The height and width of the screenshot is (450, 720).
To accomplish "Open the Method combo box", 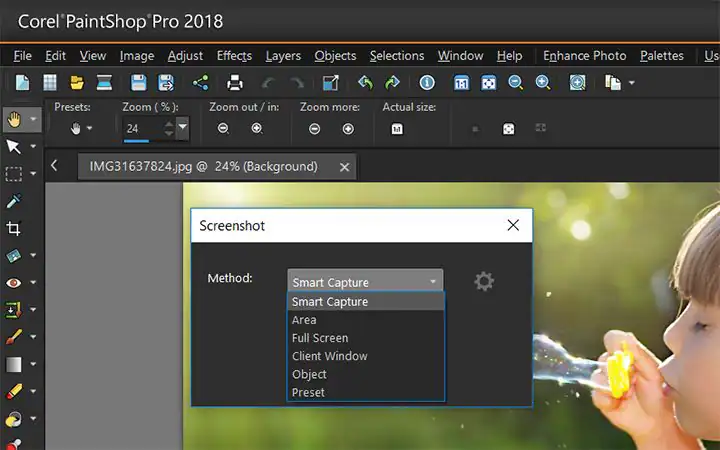I will (366, 281).
